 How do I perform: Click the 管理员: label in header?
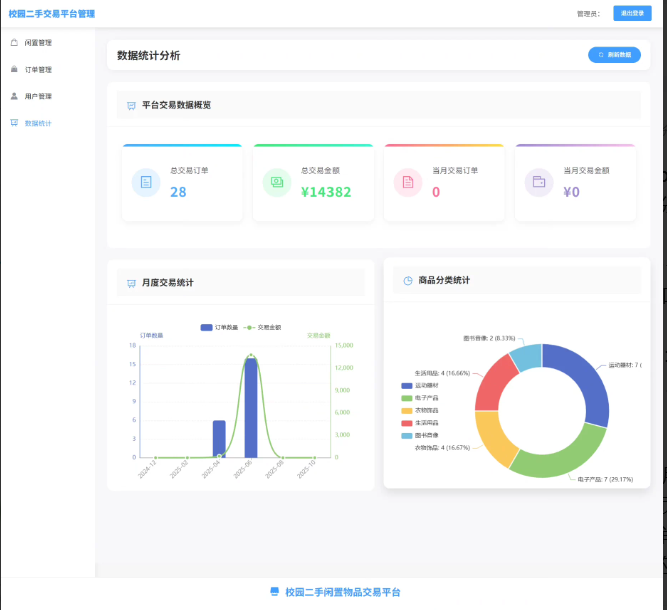tap(588, 14)
